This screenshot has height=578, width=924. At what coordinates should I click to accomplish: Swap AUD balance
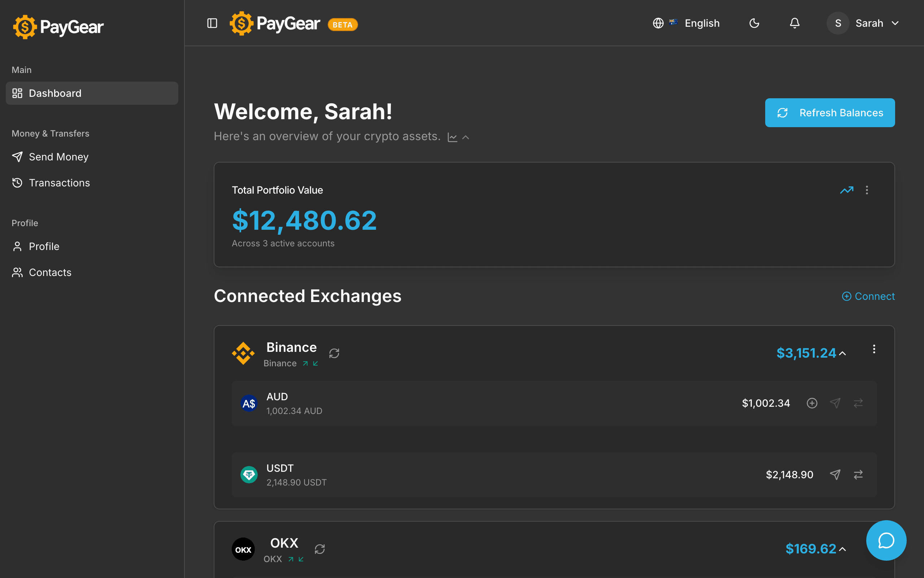click(858, 403)
